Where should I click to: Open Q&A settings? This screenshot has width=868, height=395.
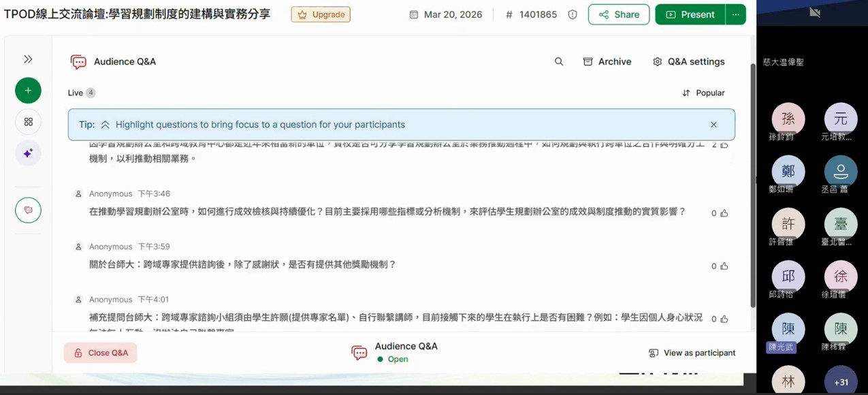coord(688,61)
